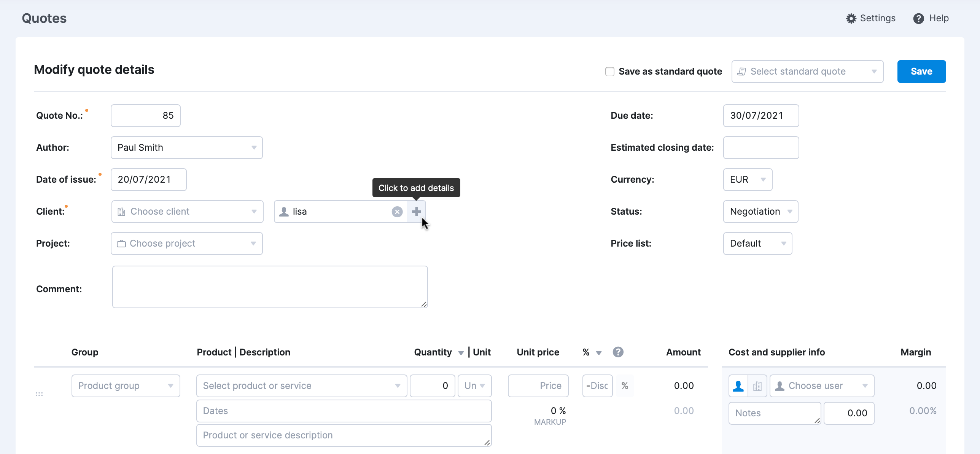The height and width of the screenshot is (454, 980).
Task: Open the percent column header dropdown arrow
Action: (x=598, y=353)
